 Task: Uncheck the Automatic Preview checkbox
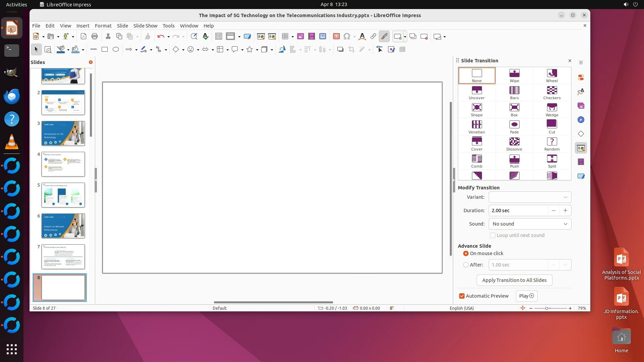pyautogui.click(x=462, y=296)
